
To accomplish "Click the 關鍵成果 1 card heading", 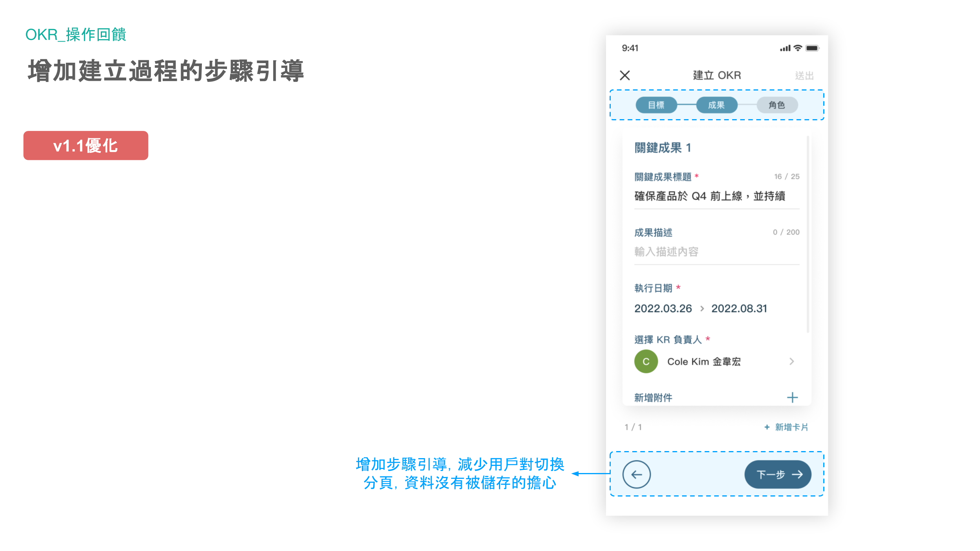I will tap(662, 148).
